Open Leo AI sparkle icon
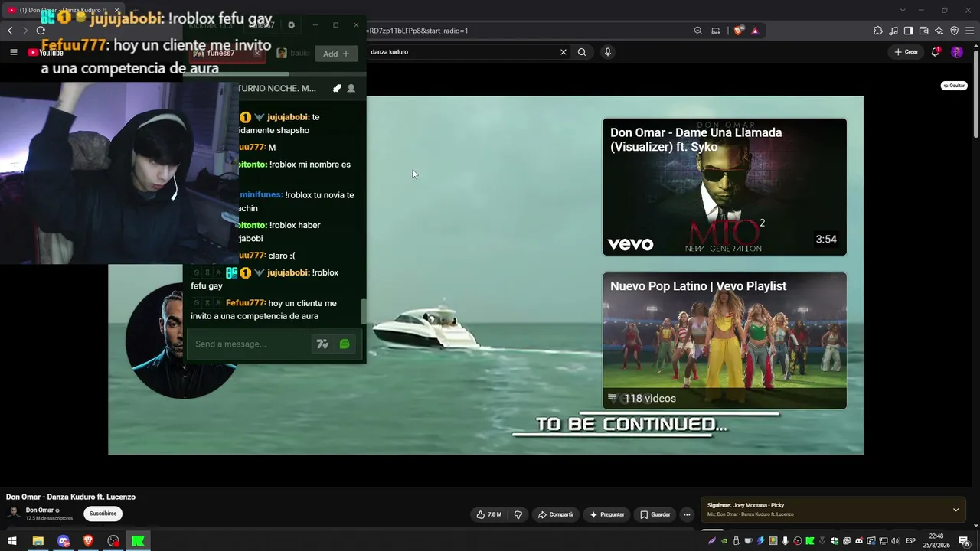Screen dimensions: 980x551 [939, 31]
